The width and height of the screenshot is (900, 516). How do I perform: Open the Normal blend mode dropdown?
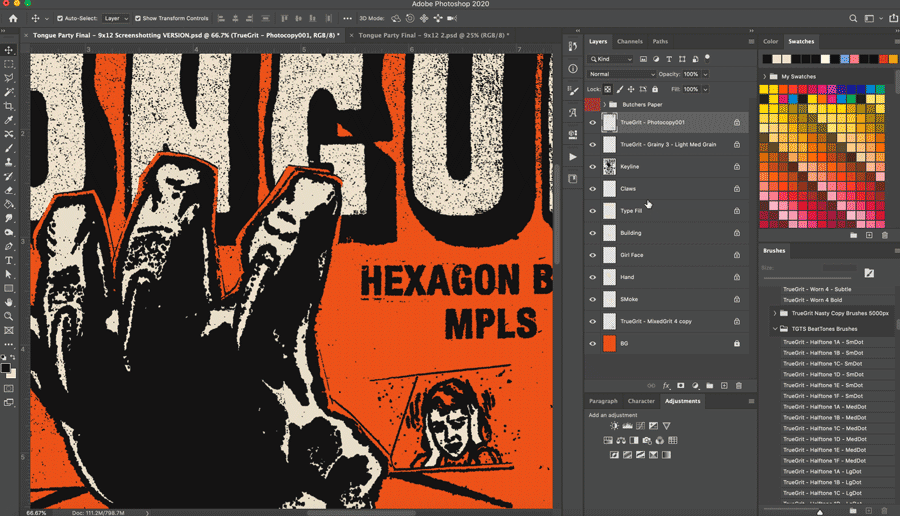pyautogui.click(x=621, y=74)
